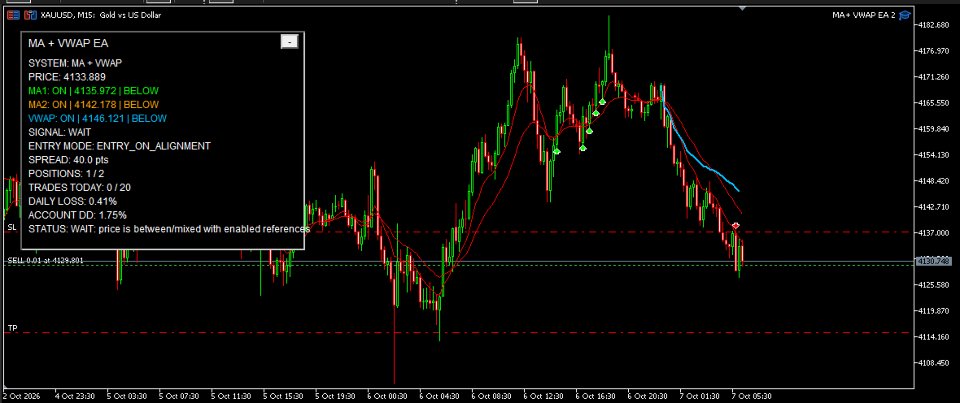Viewport: 960px width, 403px height.
Task: Click the blue VWAP: ON status line
Action: pos(97,118)
